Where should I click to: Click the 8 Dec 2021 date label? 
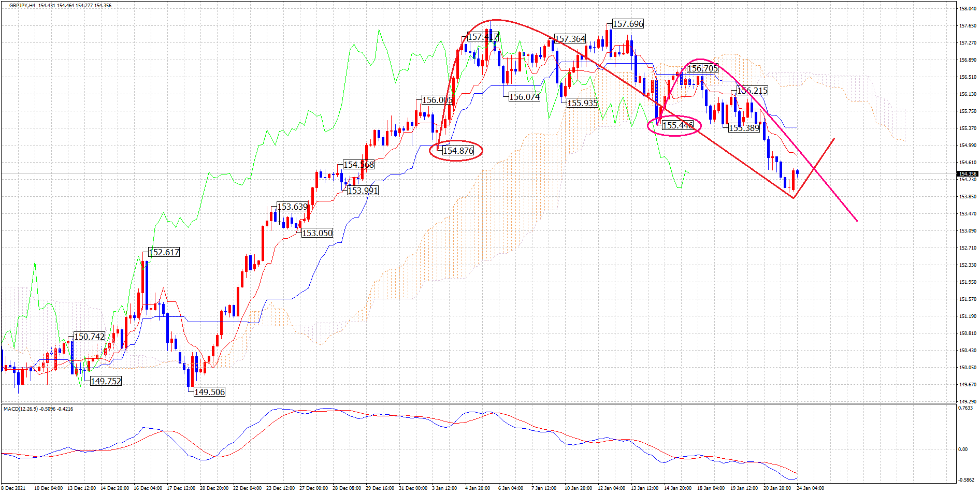13,488
